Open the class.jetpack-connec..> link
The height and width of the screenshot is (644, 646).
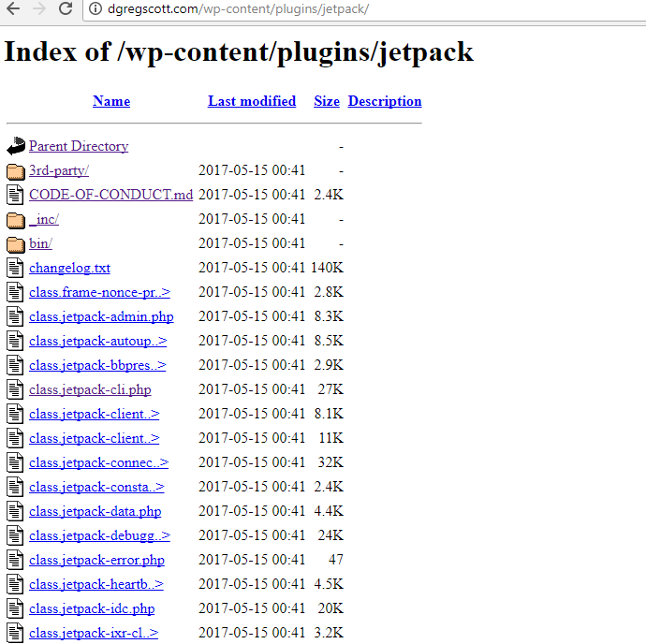(99, 462)
